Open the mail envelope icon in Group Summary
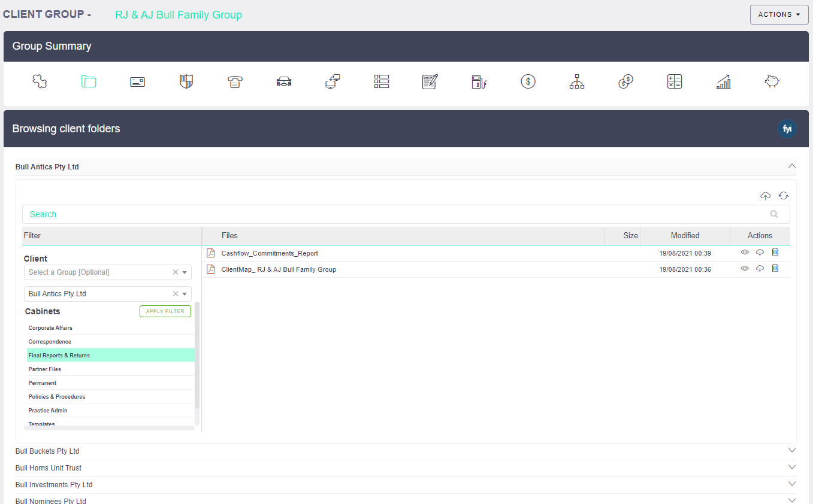This screenshot has width=813, height=504. (x=138, y=82)
